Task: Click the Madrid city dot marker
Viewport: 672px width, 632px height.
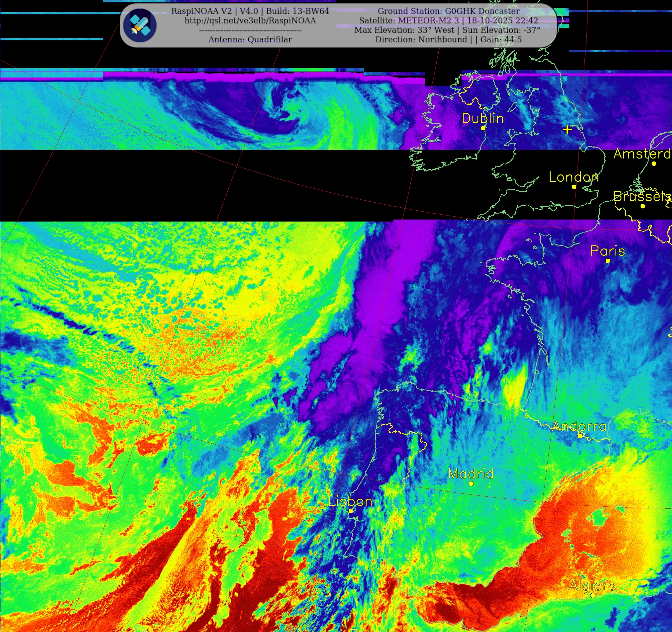Action: coord(471,483)
